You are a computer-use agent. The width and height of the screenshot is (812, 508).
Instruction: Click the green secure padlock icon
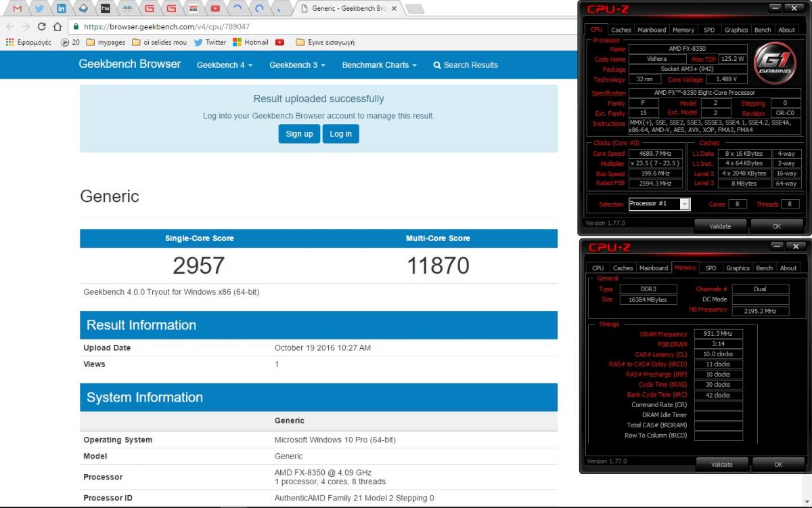tap(76, 27)
